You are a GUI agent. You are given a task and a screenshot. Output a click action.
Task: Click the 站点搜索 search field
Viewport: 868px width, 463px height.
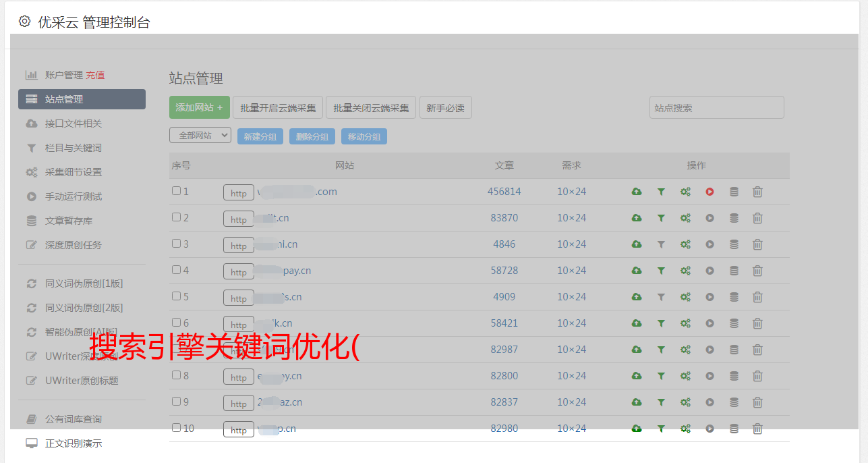[x=717, y=107]
